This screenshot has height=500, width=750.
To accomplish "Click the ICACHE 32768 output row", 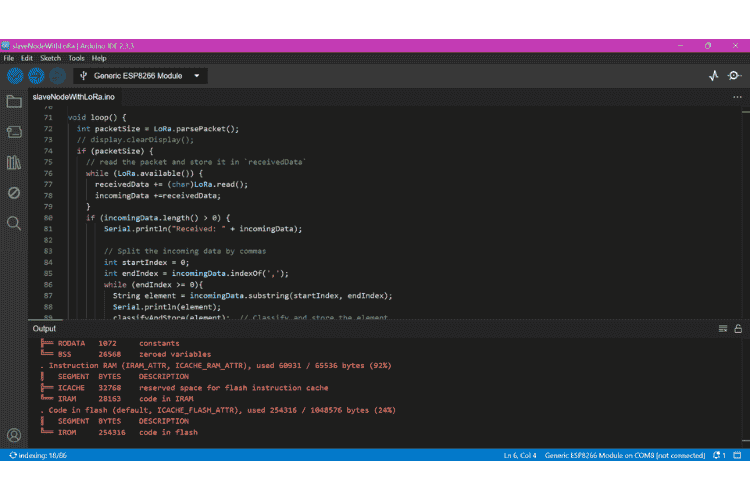I will (x=185, y=388).
